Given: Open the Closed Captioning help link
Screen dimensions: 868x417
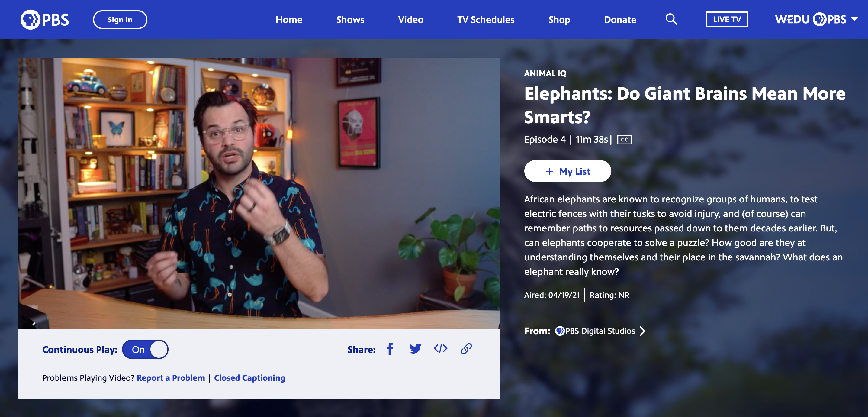Looking at the screenshot, I should (x=249, y=378).
